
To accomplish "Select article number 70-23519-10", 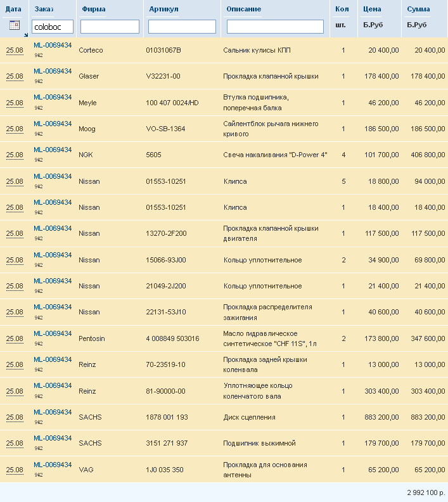I will click(165, 364).
